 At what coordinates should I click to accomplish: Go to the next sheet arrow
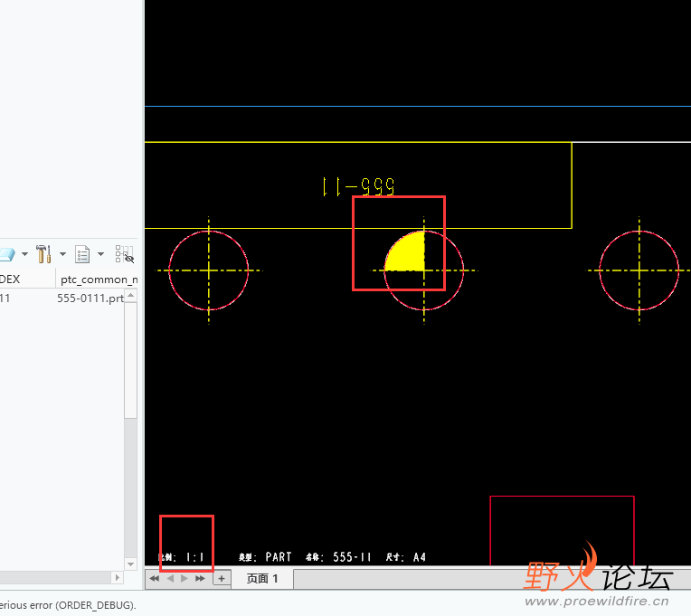coord(185,578)
